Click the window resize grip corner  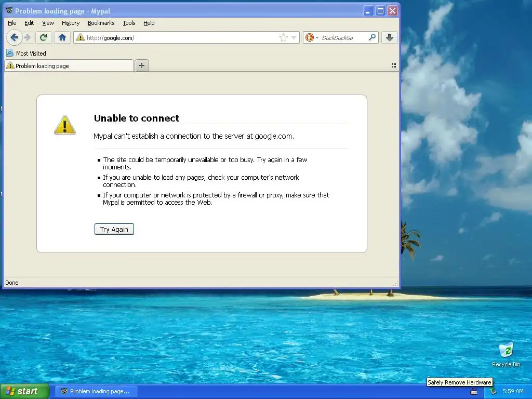pyautogui.click(x=395, y=284)
